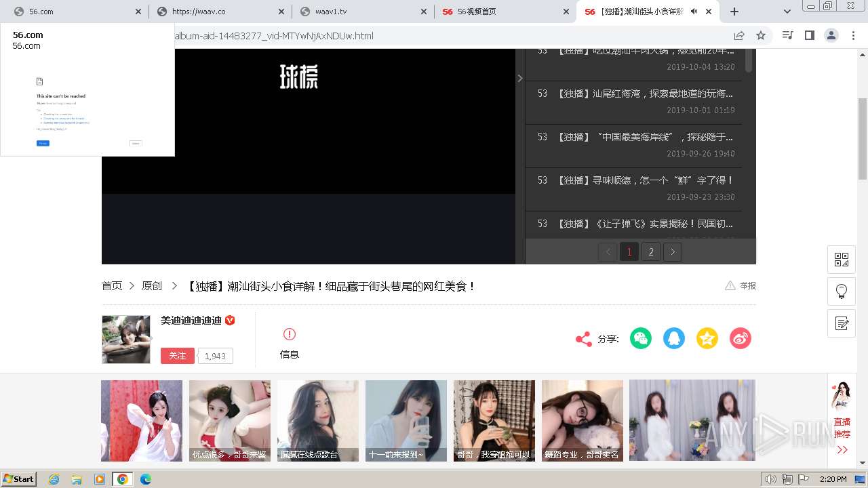
Task: Open the first live thumbnail with red outfit
Action: point(142,421)
